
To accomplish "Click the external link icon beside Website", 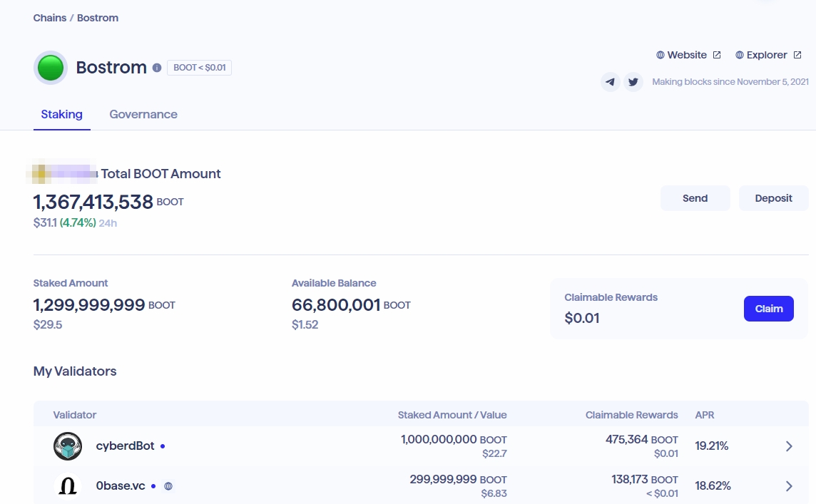I will [x=717, y=55].
